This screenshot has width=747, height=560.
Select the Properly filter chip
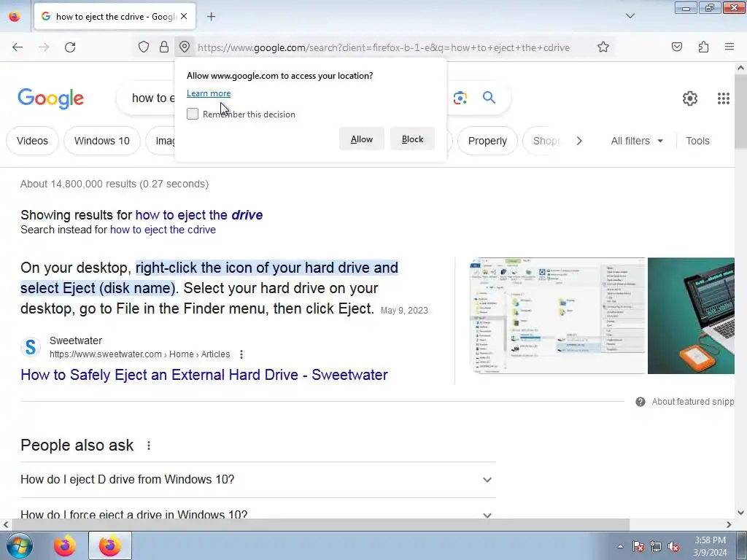point(487,141)
